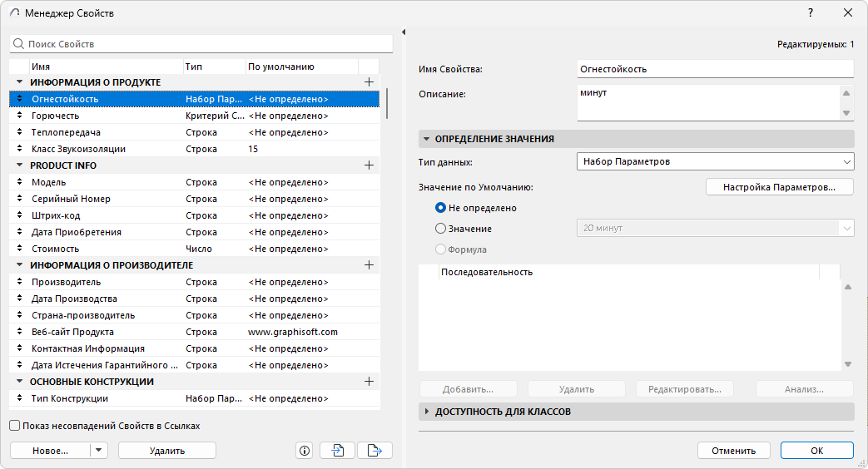
Task: Click reorder handle of Горючесть row
Action: click(19, 116)
